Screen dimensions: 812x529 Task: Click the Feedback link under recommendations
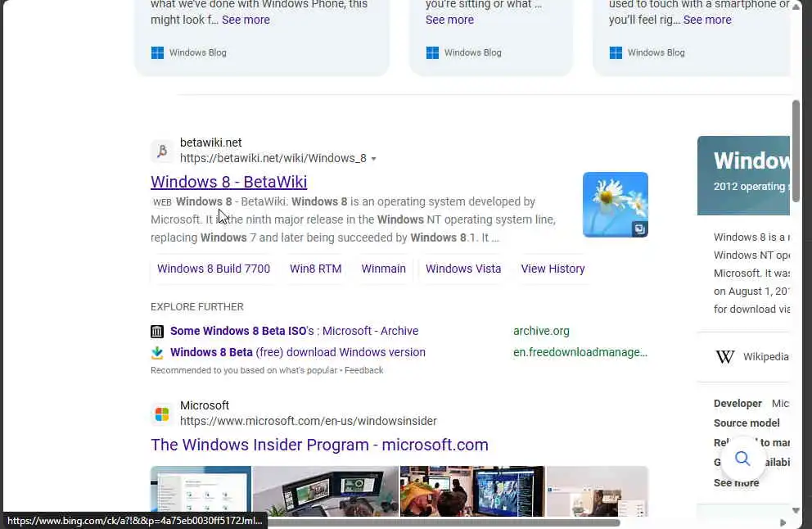tap(364, 370)
